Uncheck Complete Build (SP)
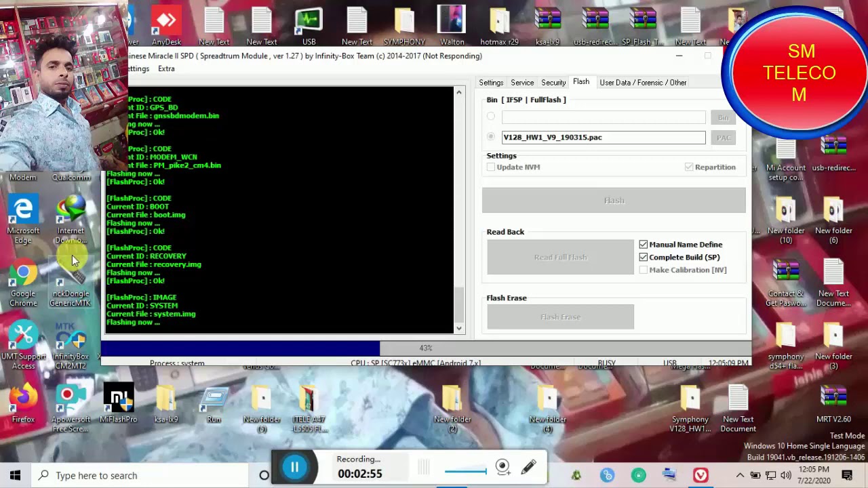The width and height of the screenshot is (868, 488). 643,257
